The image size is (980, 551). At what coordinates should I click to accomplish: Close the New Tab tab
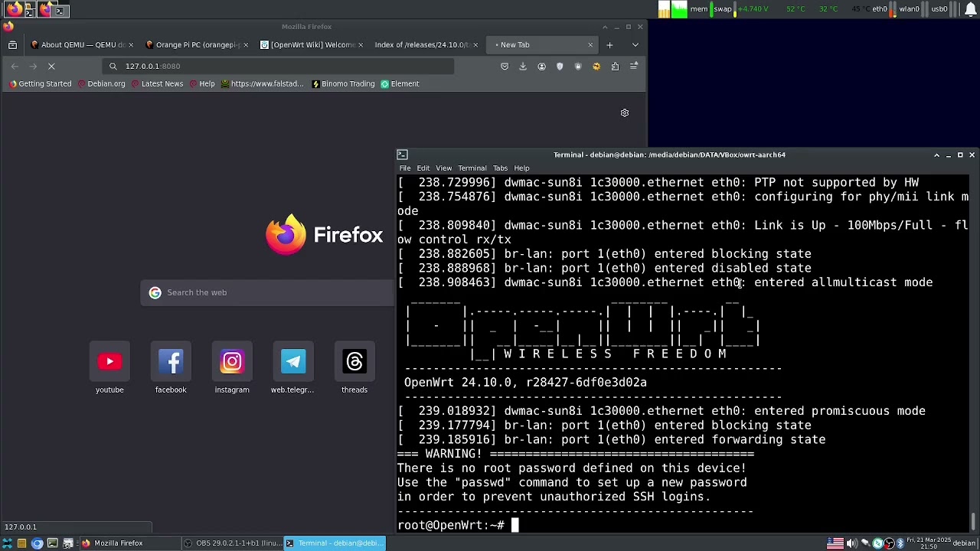point(590,45)
